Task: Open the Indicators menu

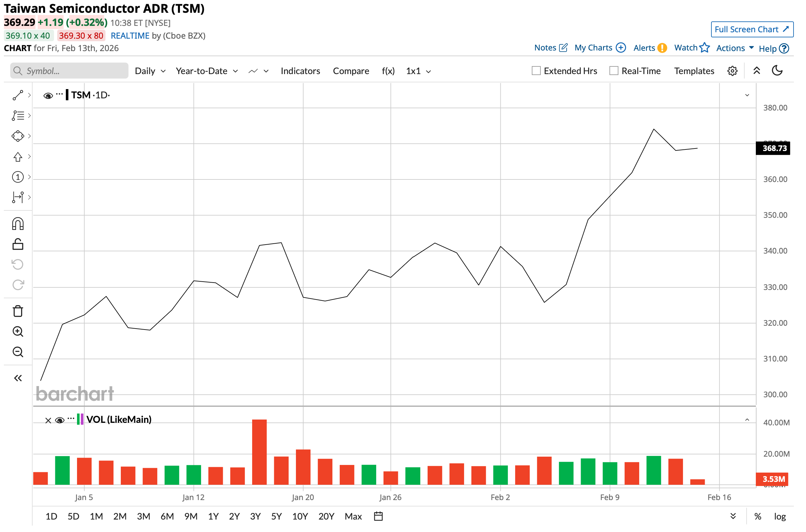Action: click(x=300, y=71)
